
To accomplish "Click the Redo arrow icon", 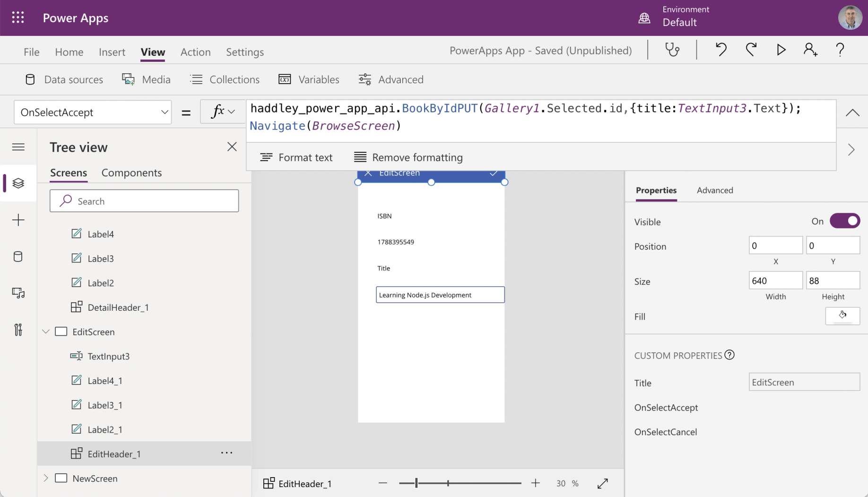I will pos(751,50).
